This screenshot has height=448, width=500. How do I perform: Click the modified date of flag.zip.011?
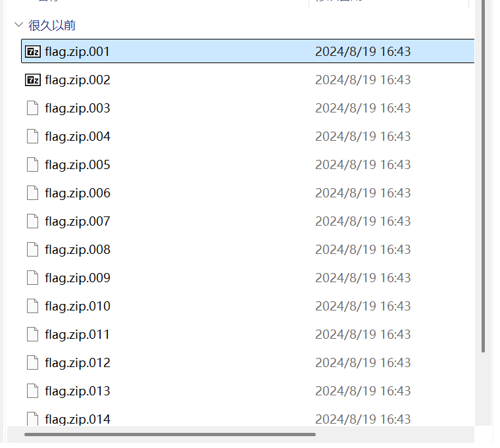tap(363, 334)
